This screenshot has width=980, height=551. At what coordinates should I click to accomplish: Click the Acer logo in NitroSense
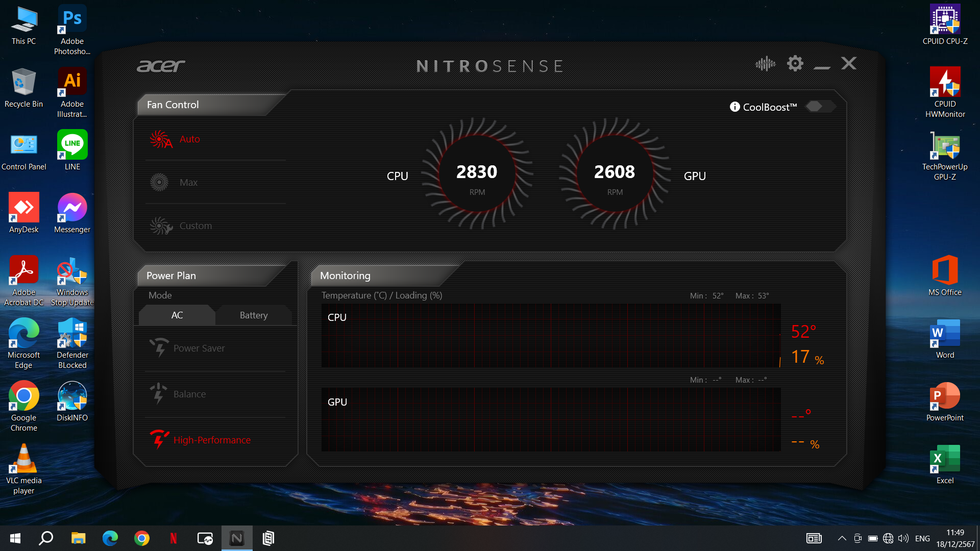coord(161,66)
